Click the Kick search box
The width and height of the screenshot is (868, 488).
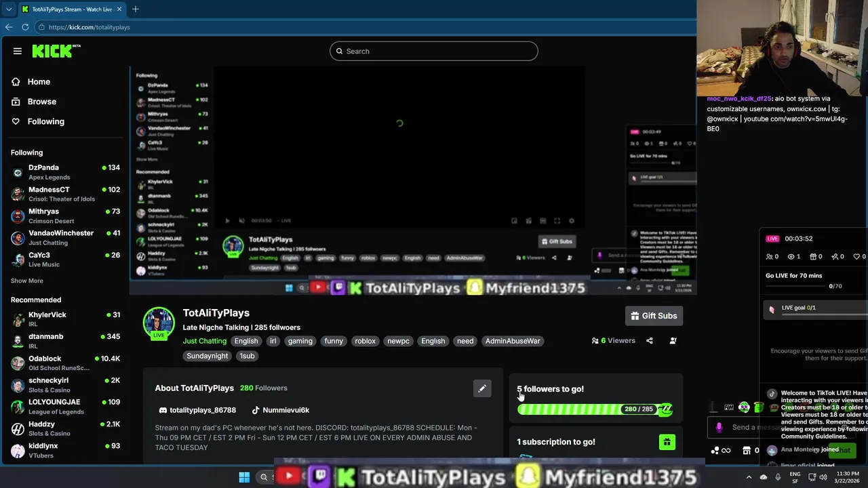[434, 51]
